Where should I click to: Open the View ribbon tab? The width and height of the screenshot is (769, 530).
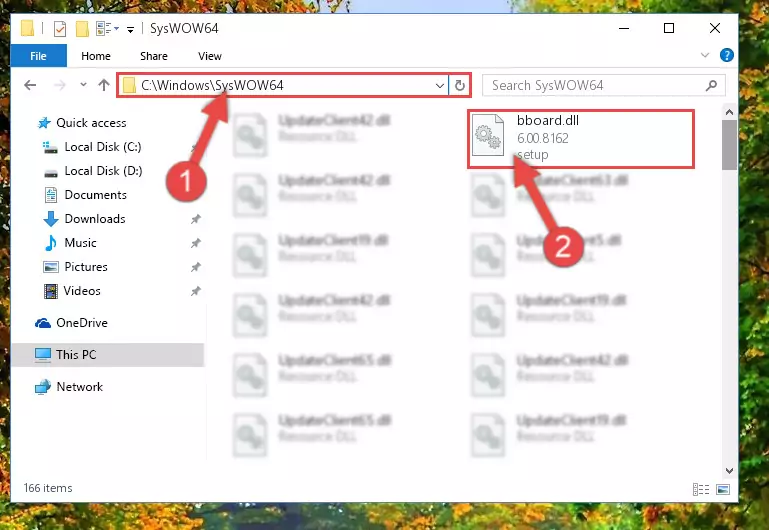pyautogui.click(x=209, y=56)
